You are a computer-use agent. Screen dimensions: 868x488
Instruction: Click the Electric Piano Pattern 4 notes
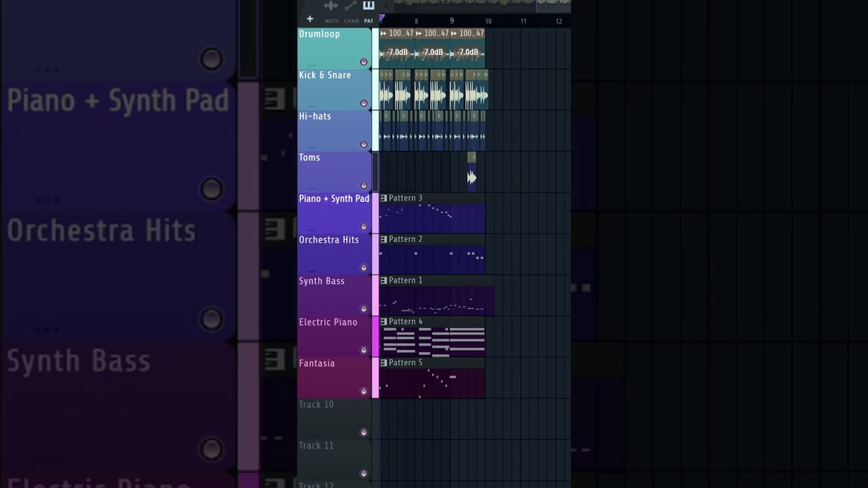(433, 342)
